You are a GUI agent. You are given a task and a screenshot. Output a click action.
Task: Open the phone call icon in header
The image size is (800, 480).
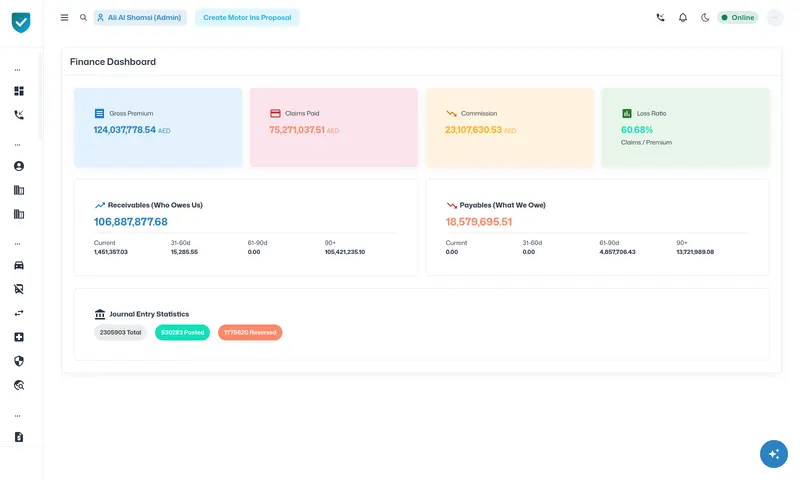[x=660, y=17]
